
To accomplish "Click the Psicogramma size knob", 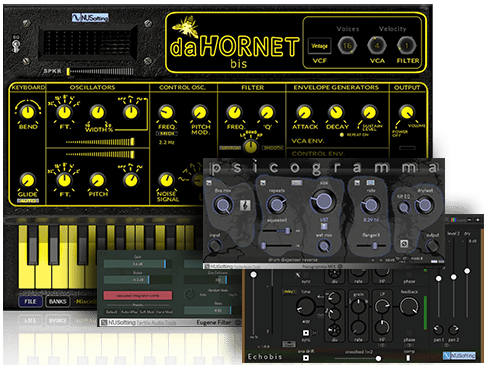I will click(323, 201).
